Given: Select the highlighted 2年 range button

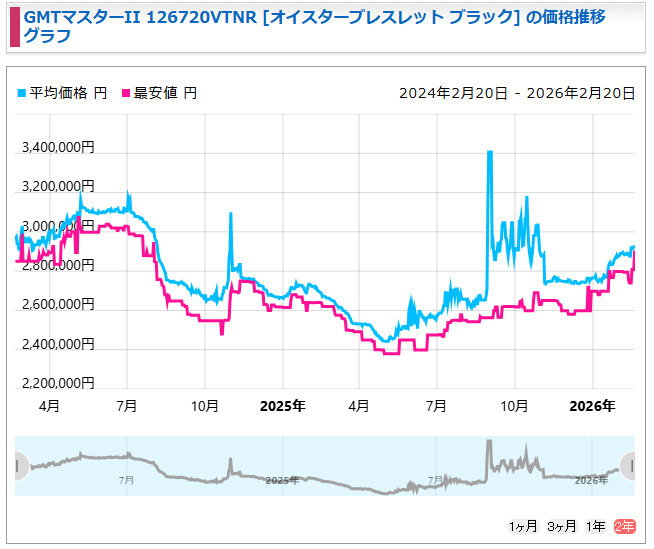Looking at the screenshot, I should (x=624, y=526).
